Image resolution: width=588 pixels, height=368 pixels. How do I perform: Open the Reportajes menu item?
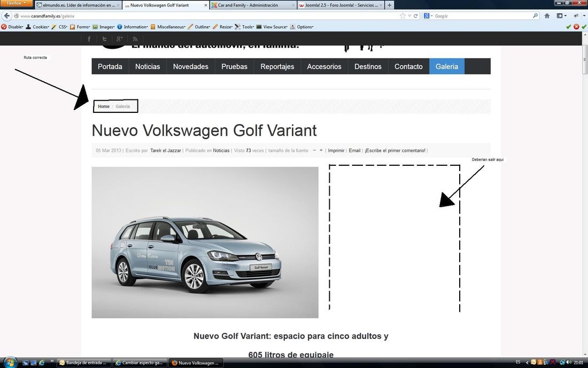point(277,66)
